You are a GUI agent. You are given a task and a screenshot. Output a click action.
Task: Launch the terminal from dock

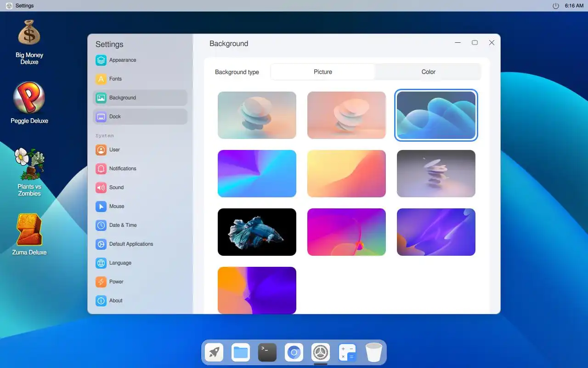pyautogui.click(x=267, y=353)
